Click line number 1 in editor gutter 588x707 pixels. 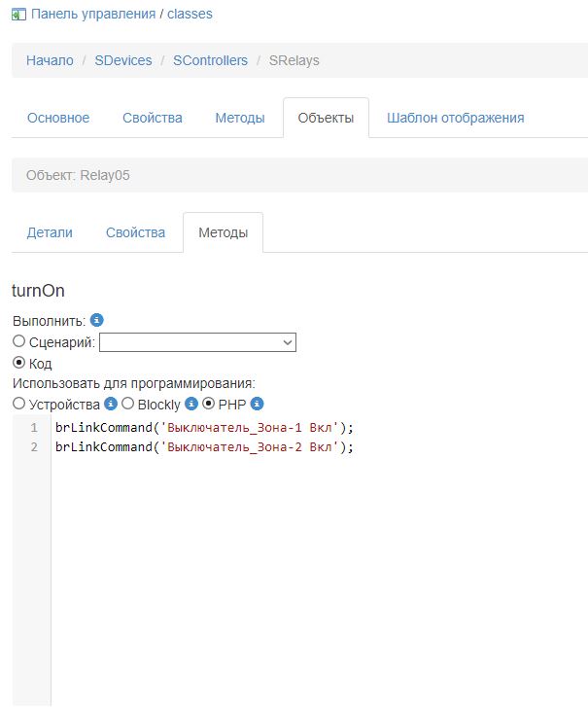click(34, 428)
